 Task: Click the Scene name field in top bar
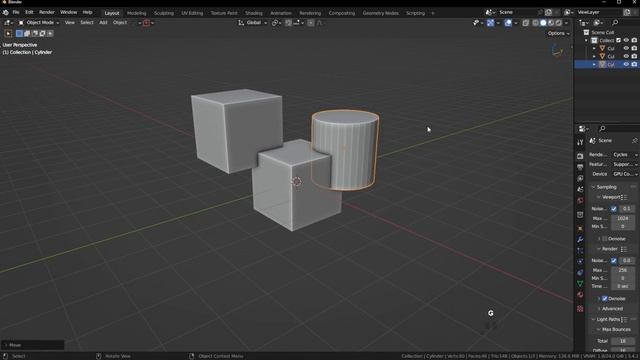point(518,12)
